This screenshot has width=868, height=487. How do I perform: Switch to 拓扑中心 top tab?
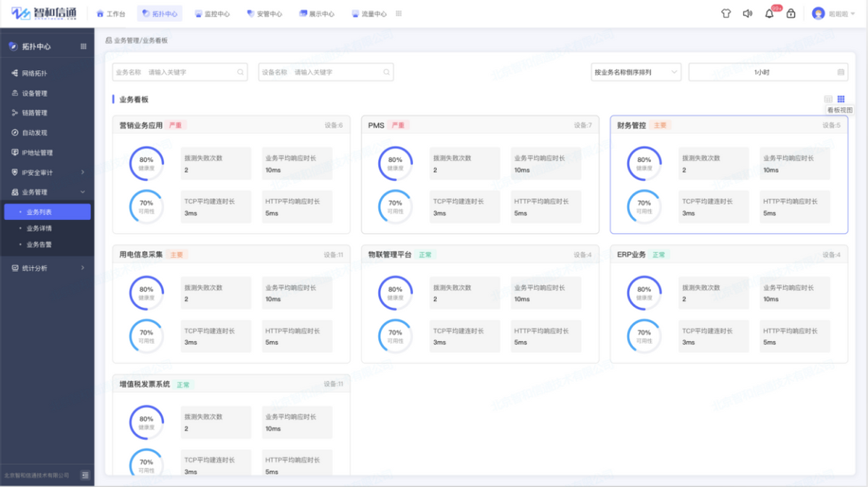point(160,14)
